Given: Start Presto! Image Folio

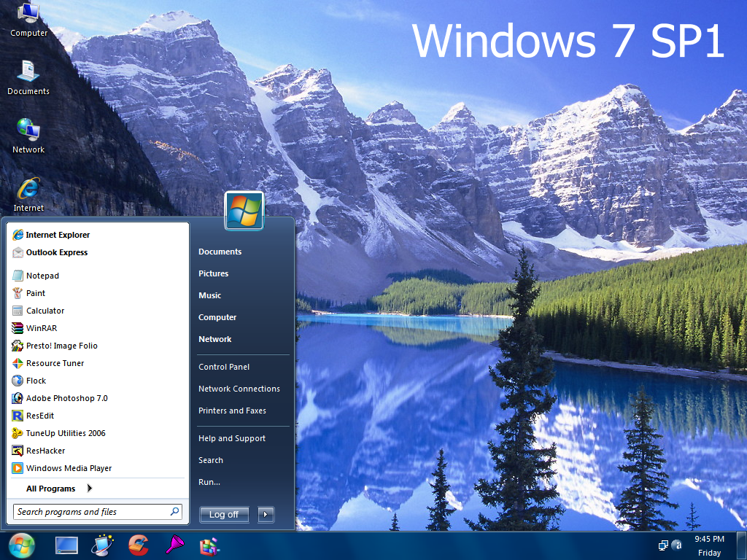Looking at the screenshot, I should coord(60,346).
